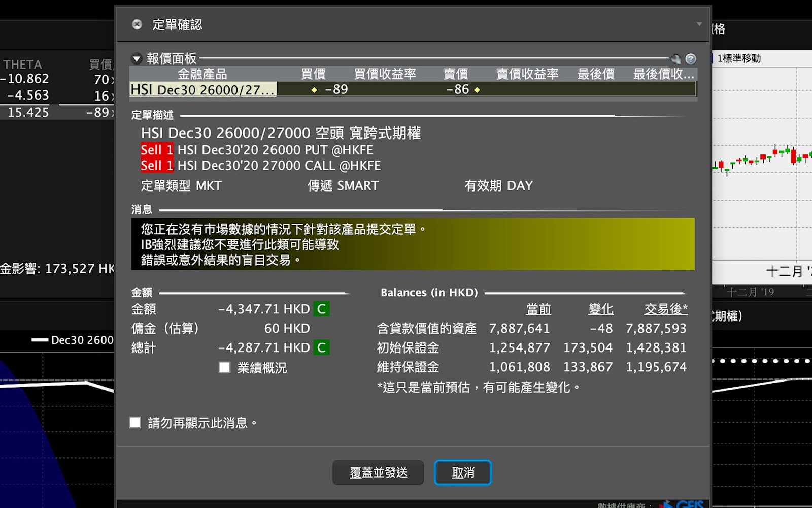
Task: Click the ask price -86 cell
Action: [458, 89]
